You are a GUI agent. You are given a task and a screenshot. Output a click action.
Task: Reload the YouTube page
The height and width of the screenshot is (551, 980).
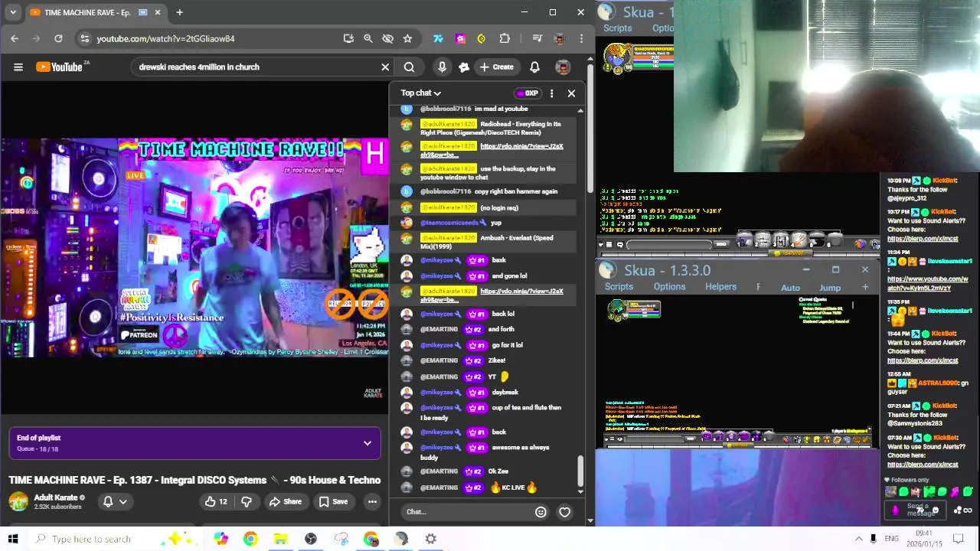pos(58,38)
